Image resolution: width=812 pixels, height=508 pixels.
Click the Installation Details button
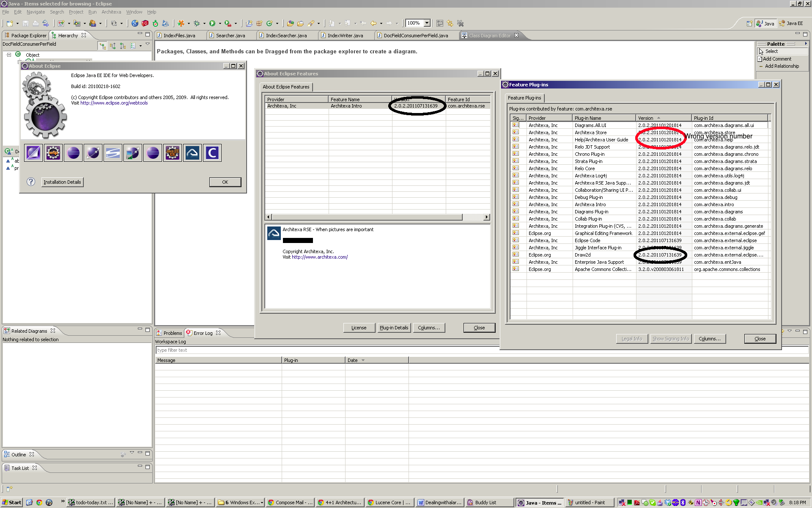point(62,182)
